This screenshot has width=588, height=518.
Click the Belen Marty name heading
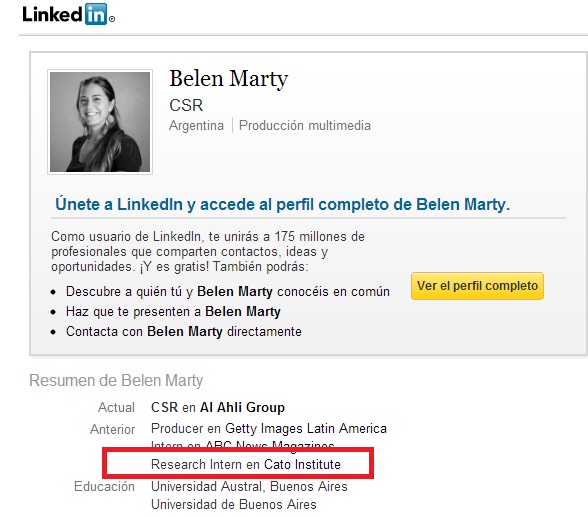(228, 79)
